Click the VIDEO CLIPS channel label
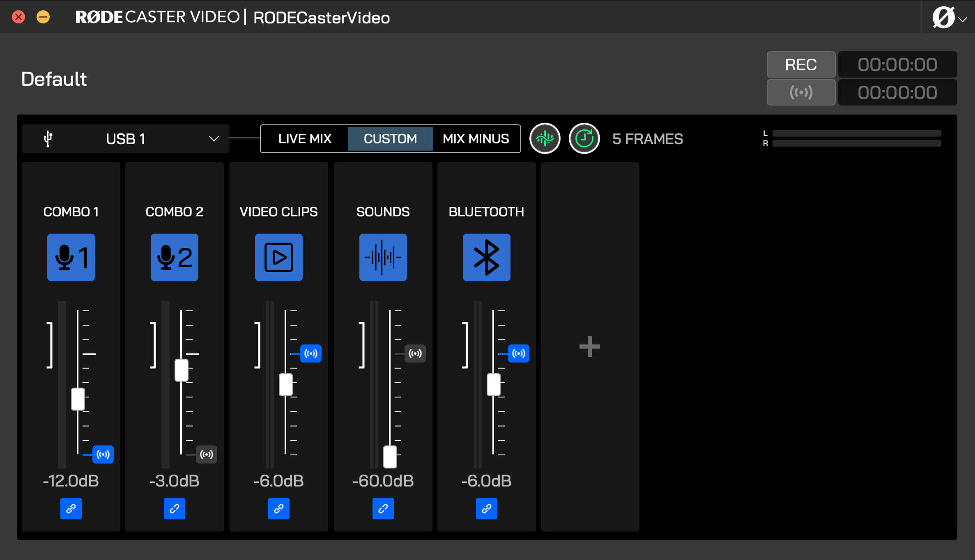The height and width of the screenshot is (560, 975). click(278, 211)
